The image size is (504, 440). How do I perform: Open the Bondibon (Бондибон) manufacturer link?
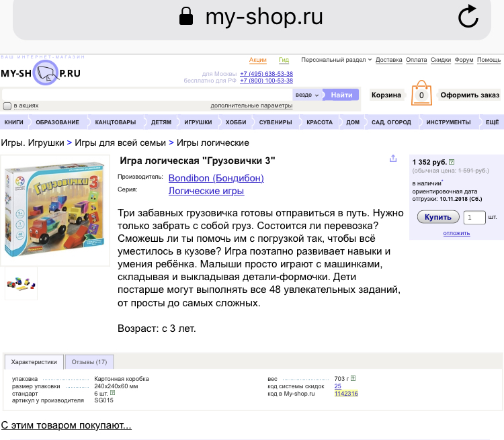pos(216,178)
